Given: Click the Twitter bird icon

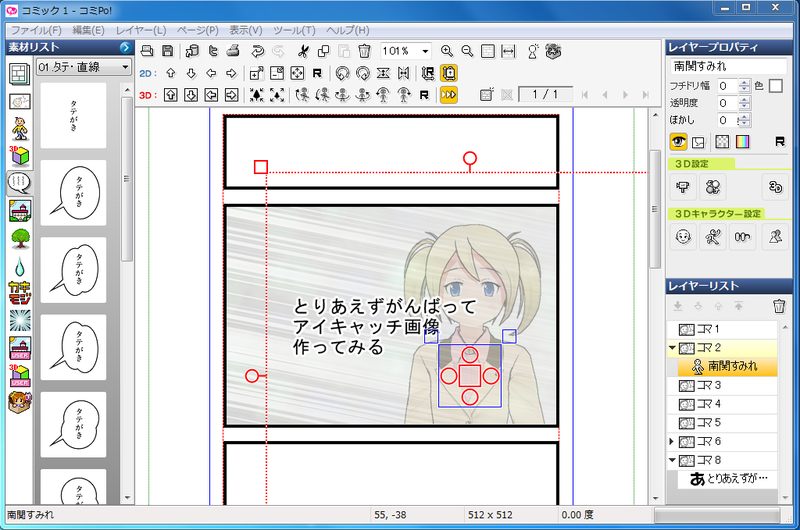Looking at the screenshot, I should point(213,51).
